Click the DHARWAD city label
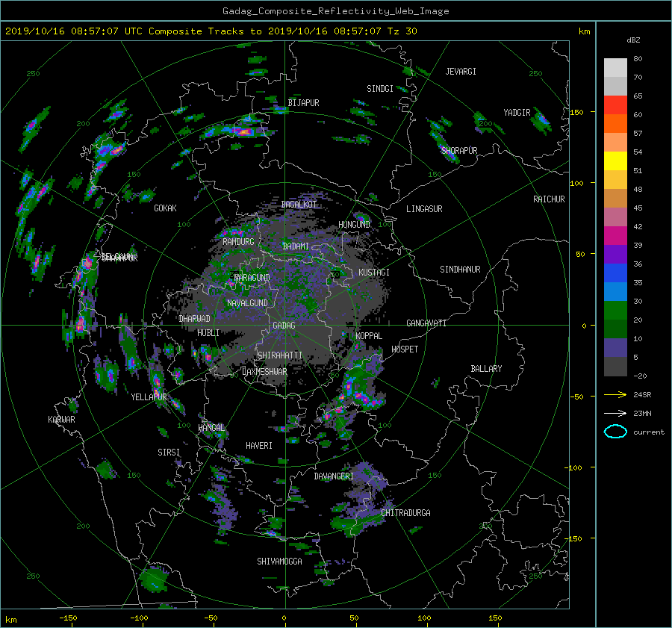Viewport: 672px width, 628px height. coord(194,319)
